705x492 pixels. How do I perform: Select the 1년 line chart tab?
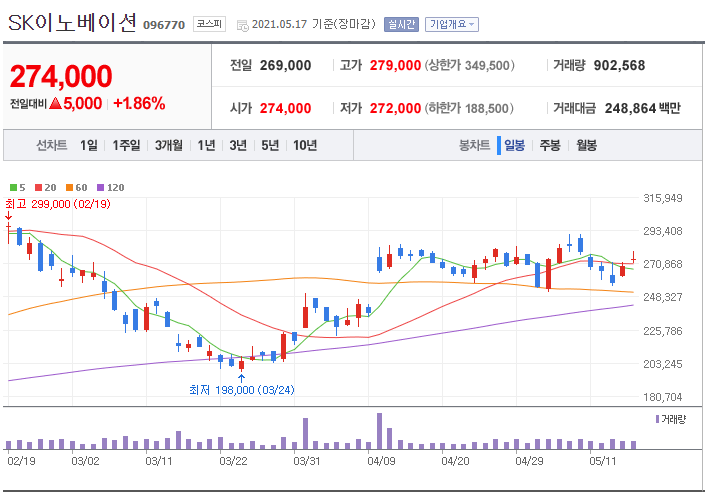click(x=206, y=145)
